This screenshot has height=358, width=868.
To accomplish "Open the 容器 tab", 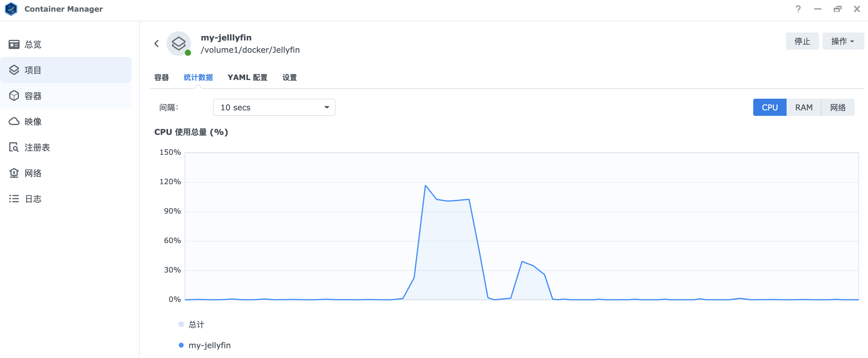I will pos(161,78).
